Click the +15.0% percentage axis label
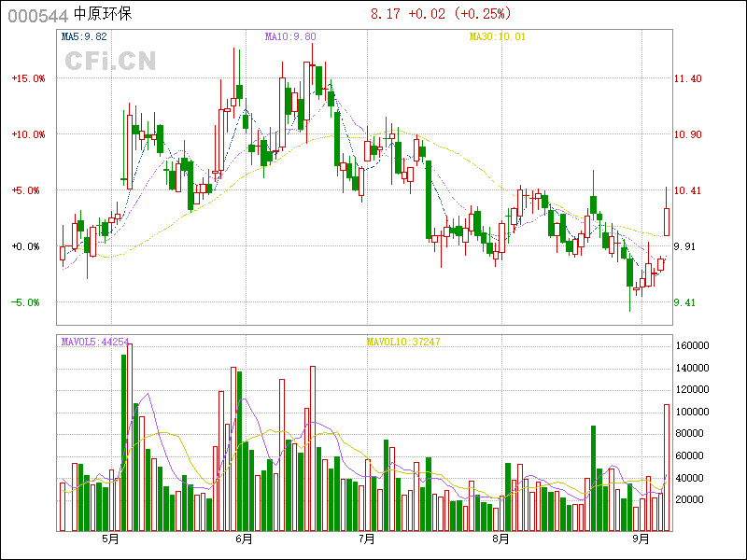Image resolution: width=747 pixels, height=560 pixels. tap(28, 79)
